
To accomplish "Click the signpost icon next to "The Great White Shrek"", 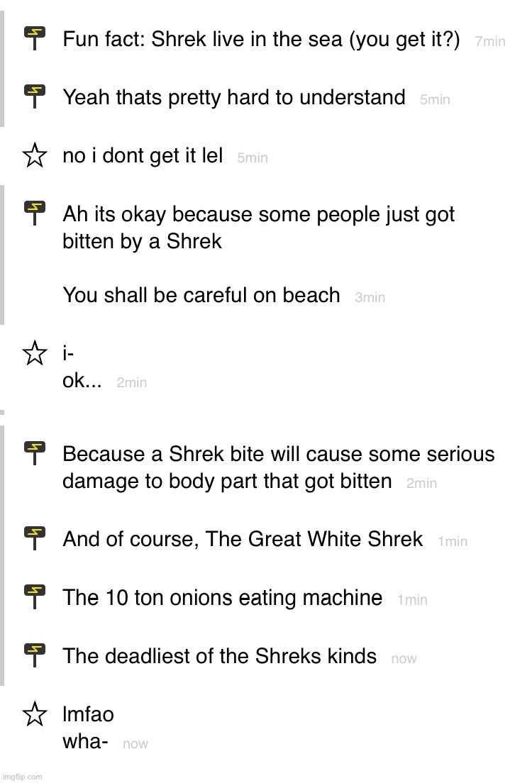I will coord(35,538).
